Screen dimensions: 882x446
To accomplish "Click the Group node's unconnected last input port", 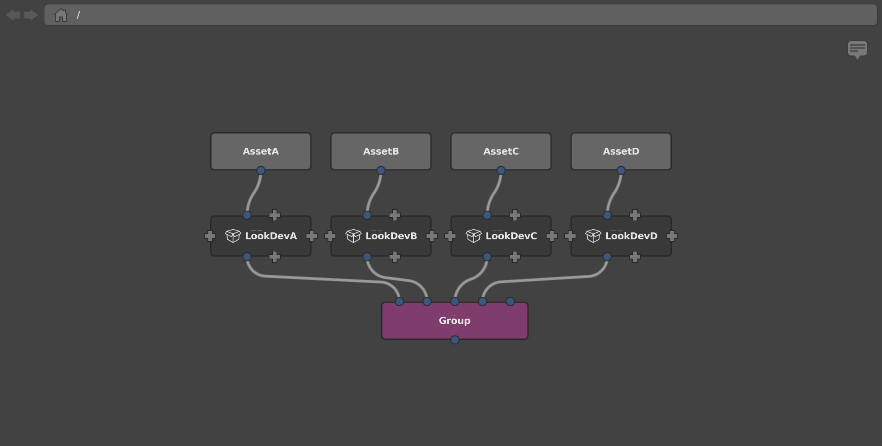I will point(510,302).
